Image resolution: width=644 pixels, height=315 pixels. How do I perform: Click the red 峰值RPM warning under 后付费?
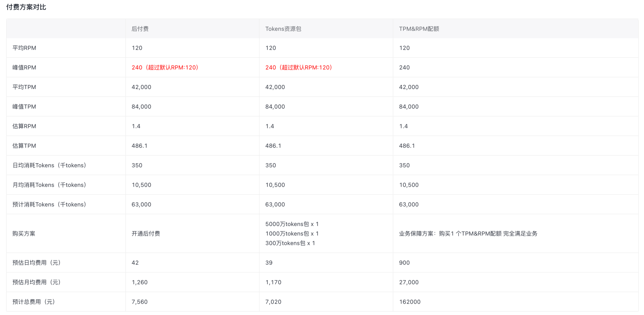coord(165,67)
